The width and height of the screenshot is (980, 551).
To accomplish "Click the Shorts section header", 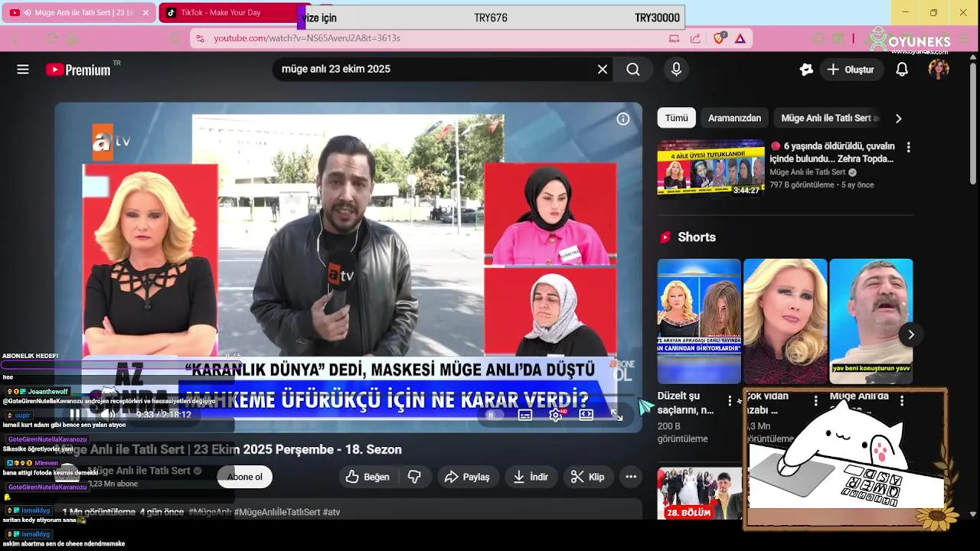I will 697,237.
